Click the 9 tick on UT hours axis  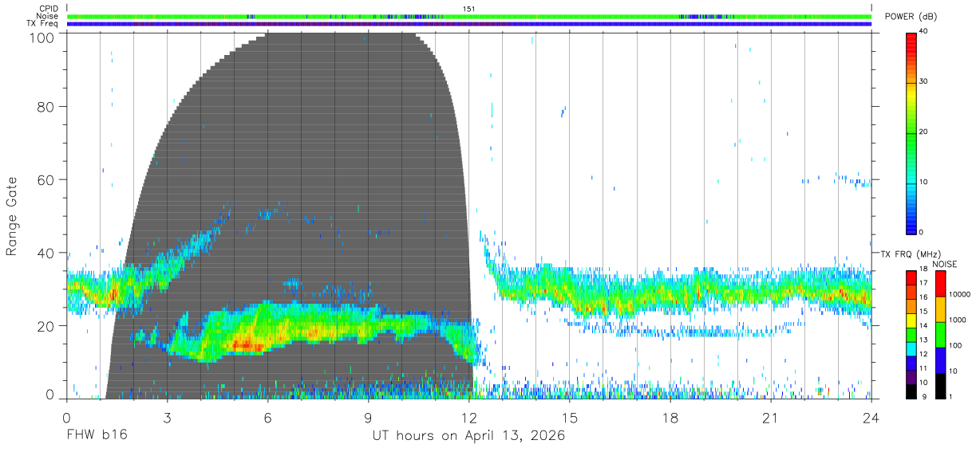(369, 417)
